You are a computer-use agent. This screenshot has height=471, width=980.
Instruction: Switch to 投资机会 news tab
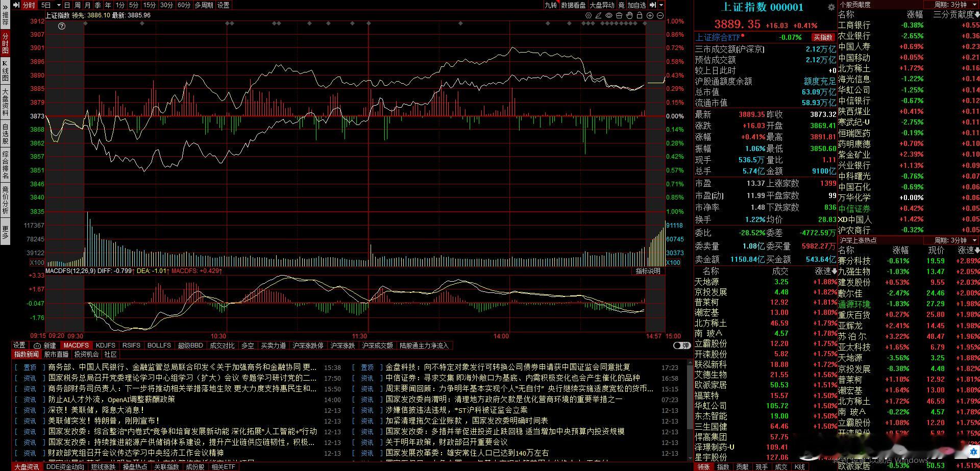[86, 354]
